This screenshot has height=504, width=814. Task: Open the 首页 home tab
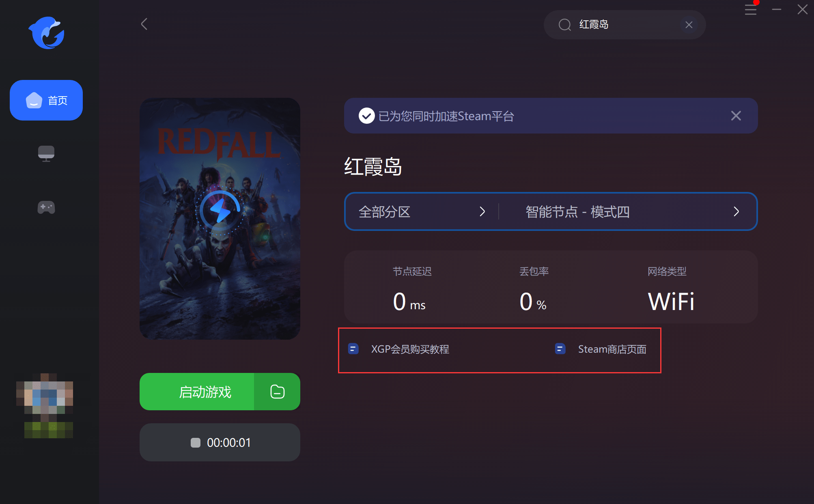[46, 100]
